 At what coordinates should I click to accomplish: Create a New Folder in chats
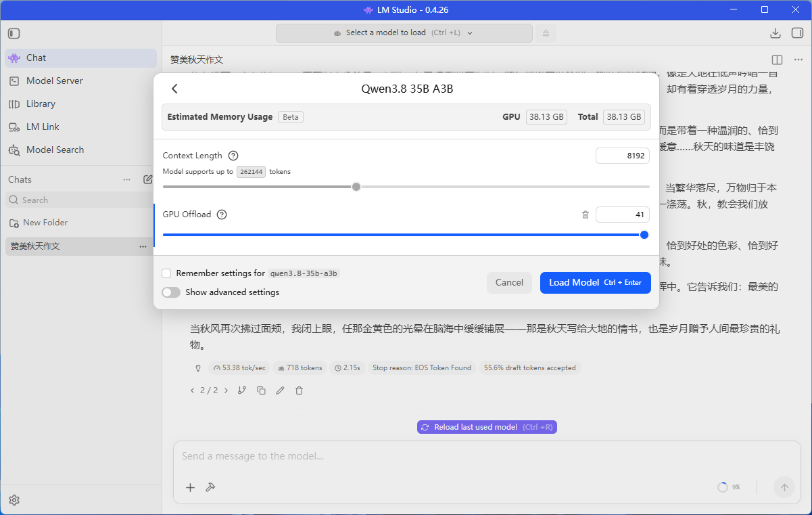[x=39, y=223]
